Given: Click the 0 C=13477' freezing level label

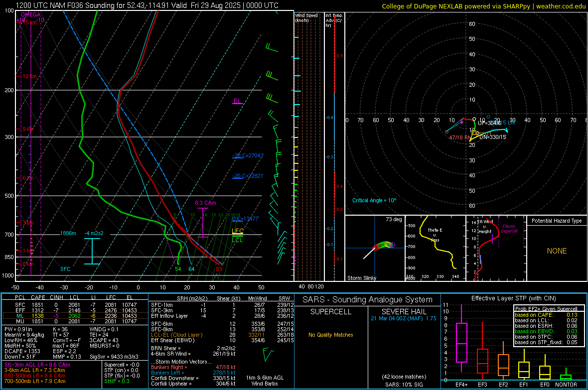Looking at the screenshot, I should (246, 219).
